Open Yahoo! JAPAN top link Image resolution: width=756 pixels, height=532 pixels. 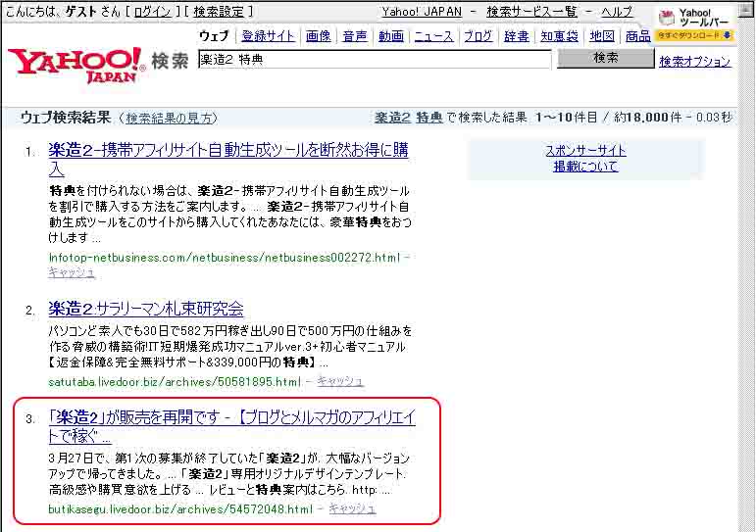[x=422, y=12]
